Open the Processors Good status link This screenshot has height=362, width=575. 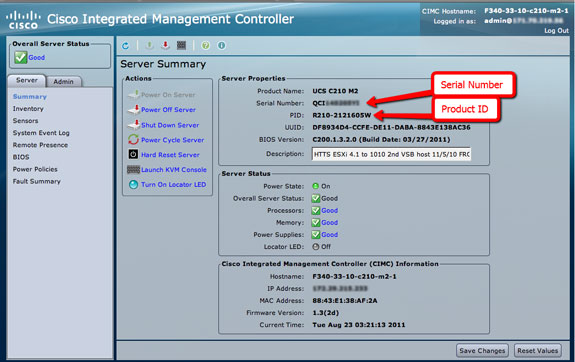click(x=330, y=211)
